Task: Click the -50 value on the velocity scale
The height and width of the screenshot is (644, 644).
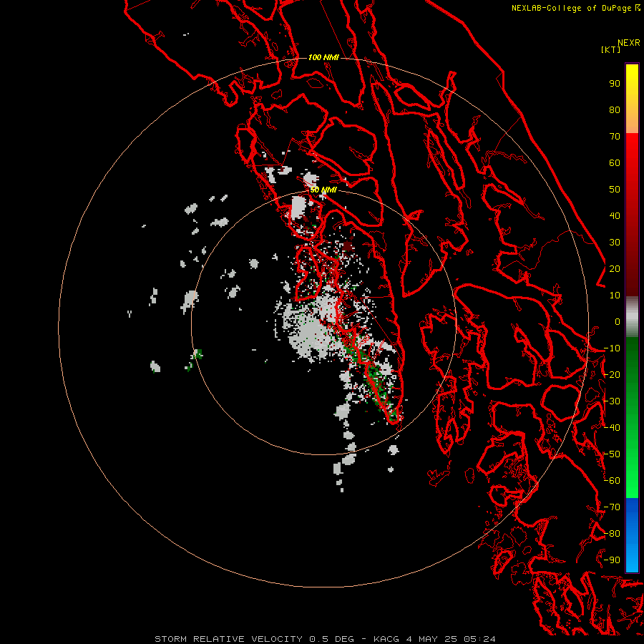Action: pyautogui.click(x=612, y=454)
